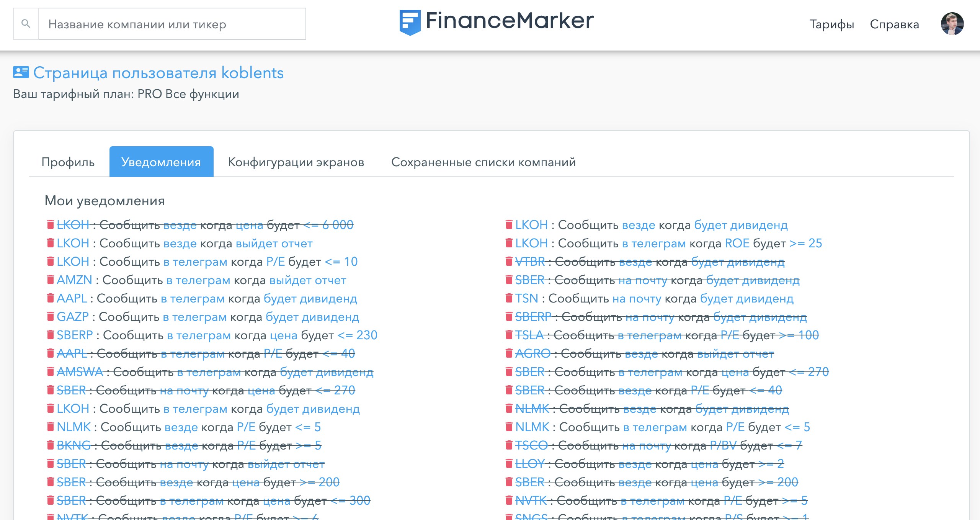Click '>= 25' value in LKOH notification
Image resolution: width=980 pixels, height=520 pixels.
pos(806,243)
